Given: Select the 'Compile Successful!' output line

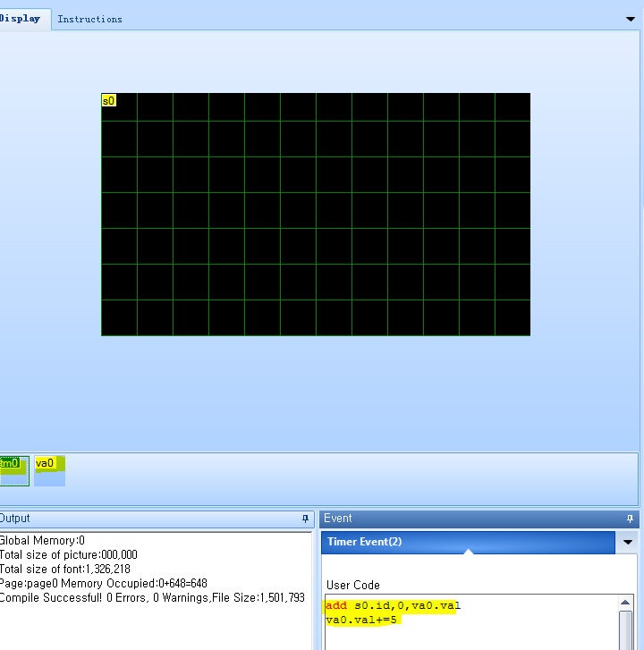Looking at the screenshot, I should click(x=152, y=597).
